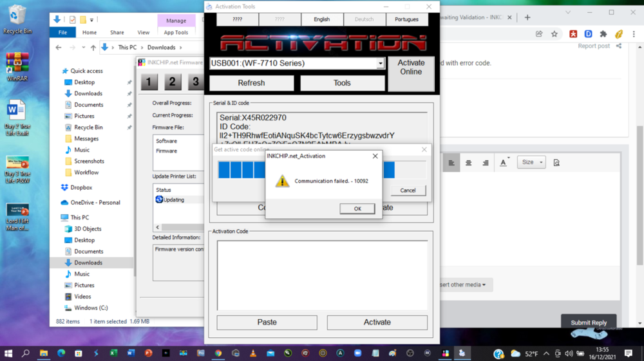Bookmark page with the browser star icon
The image size is (644, 361).
554,34
